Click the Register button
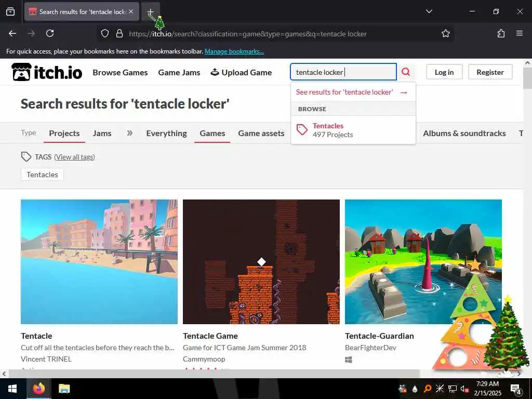 pos(490,72)
